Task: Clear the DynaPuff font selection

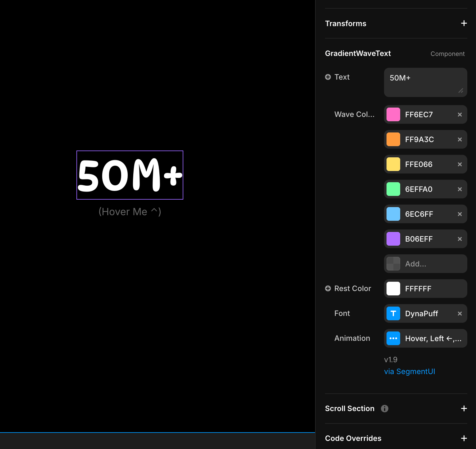Action: point(460,313)
